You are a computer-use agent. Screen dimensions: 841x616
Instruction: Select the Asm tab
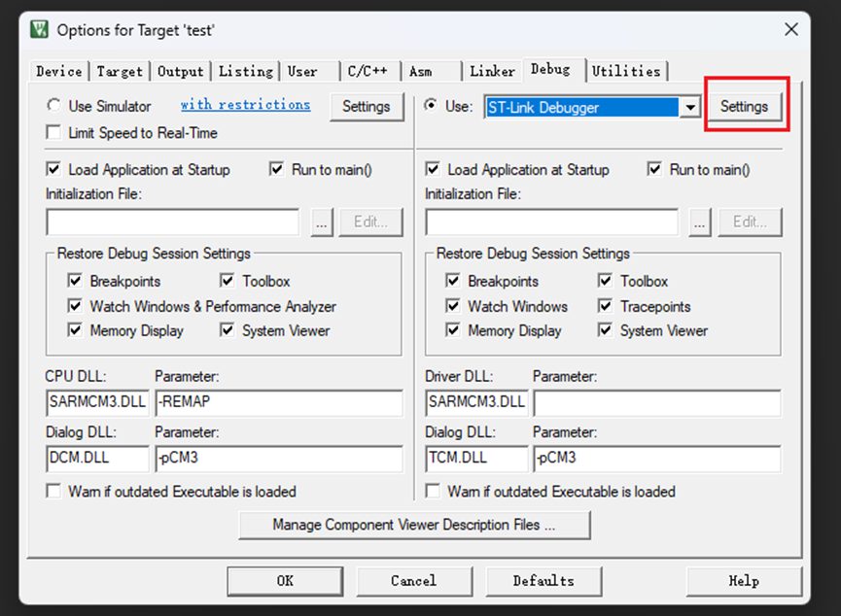433,71
